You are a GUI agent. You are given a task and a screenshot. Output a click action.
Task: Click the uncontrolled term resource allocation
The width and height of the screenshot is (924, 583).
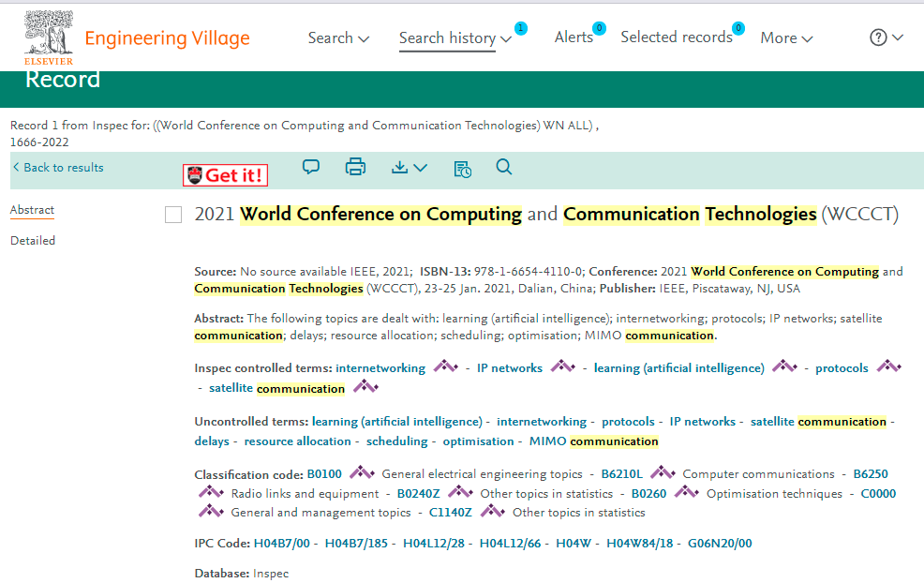298,441
